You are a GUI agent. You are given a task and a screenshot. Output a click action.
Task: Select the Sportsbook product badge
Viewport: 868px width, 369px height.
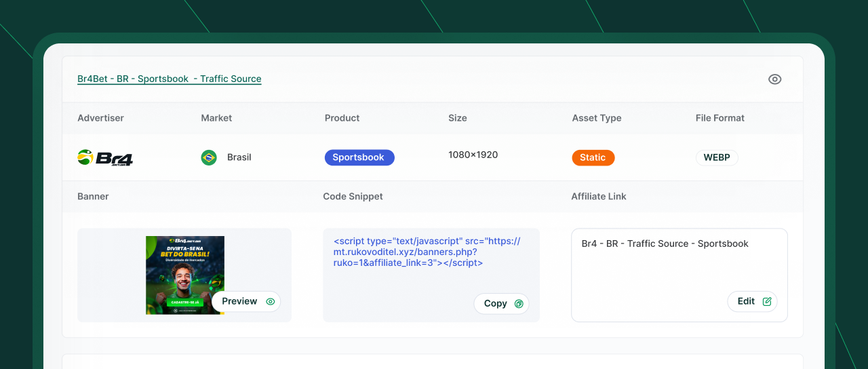click(359, 157)
